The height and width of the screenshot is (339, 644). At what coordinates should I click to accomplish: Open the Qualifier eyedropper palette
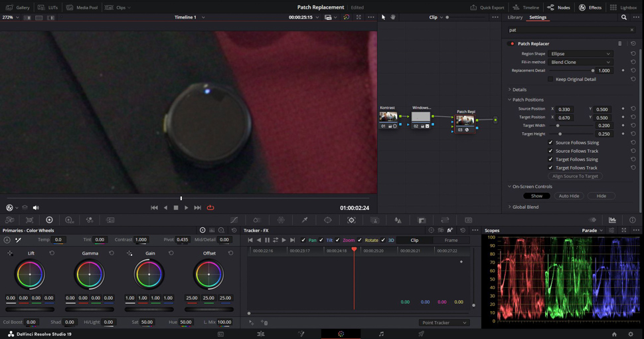click(x=305, y=220)
